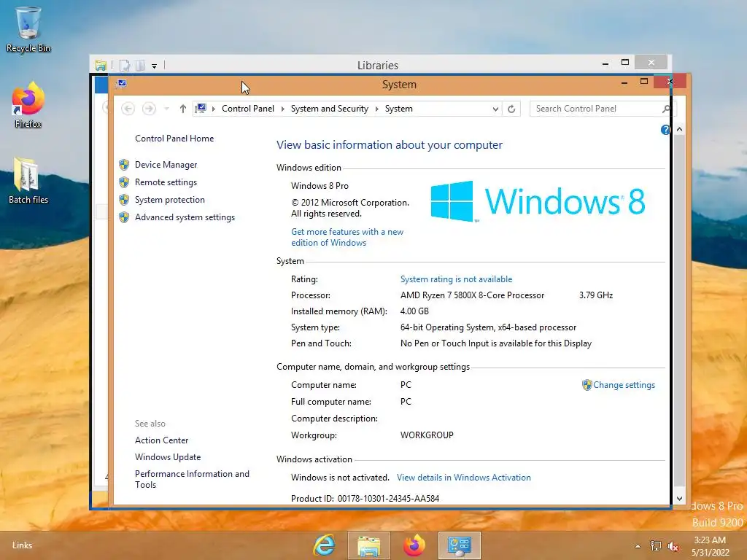The image size is (747, 560).
Task: Click shield icon beside Advanced system settings
Action: coord(124,217)
